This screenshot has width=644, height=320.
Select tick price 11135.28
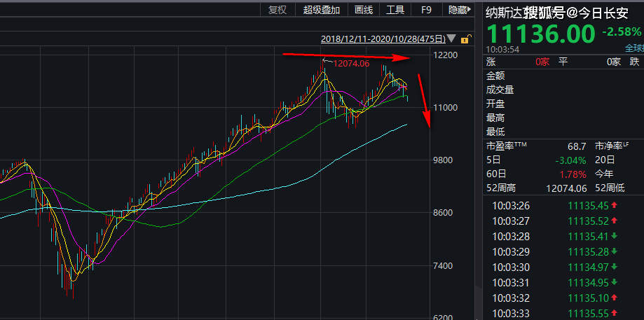589,252
